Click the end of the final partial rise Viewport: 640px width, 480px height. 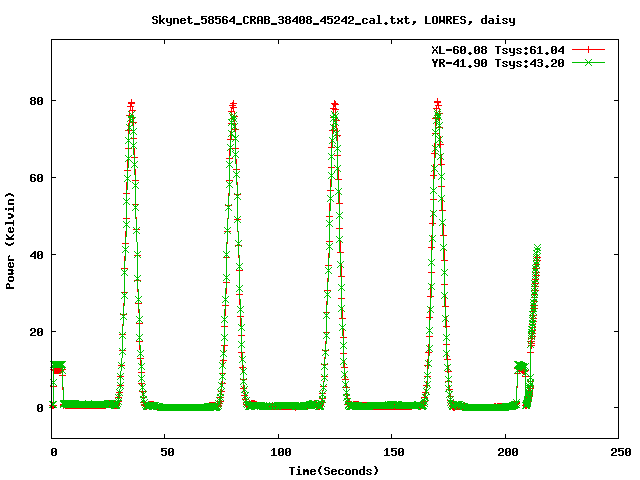(537, 248)
